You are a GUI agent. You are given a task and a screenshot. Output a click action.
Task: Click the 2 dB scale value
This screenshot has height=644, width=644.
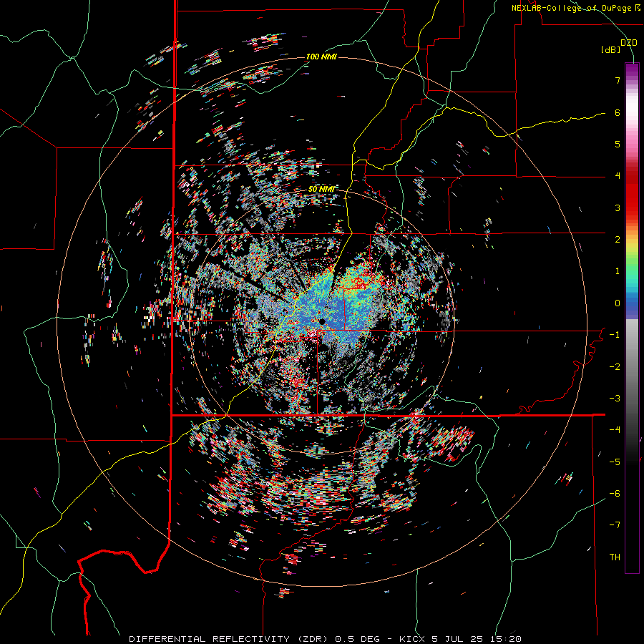[618, 240]
